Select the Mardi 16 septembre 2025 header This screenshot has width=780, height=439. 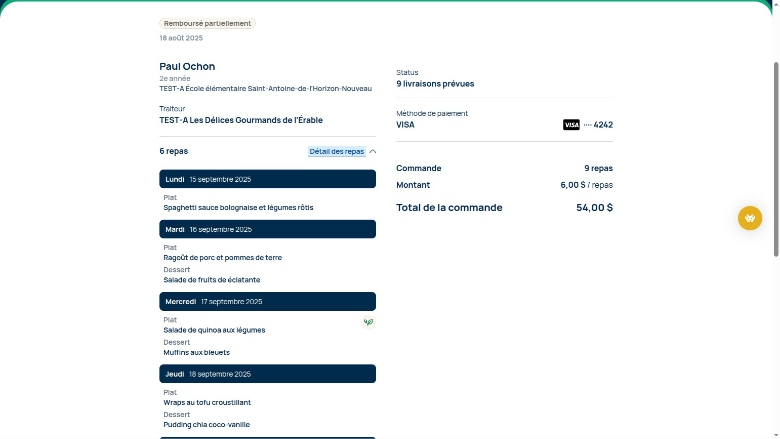267,229
